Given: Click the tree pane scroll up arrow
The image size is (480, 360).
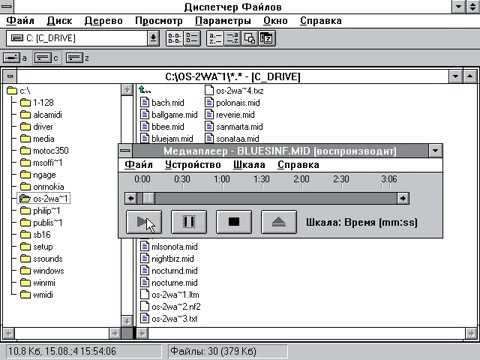Looking at the screenshot, I should (x=127, y=90).
